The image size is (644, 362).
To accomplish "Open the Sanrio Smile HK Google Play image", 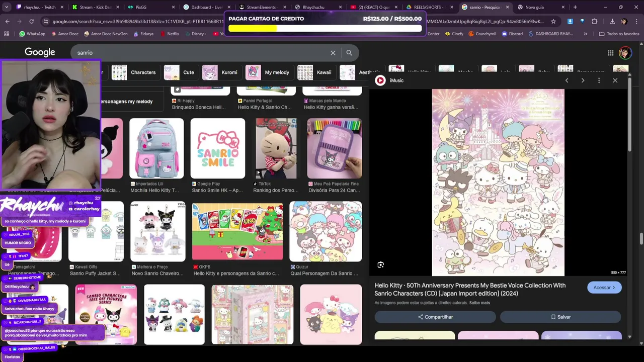I will click(218, 148).
